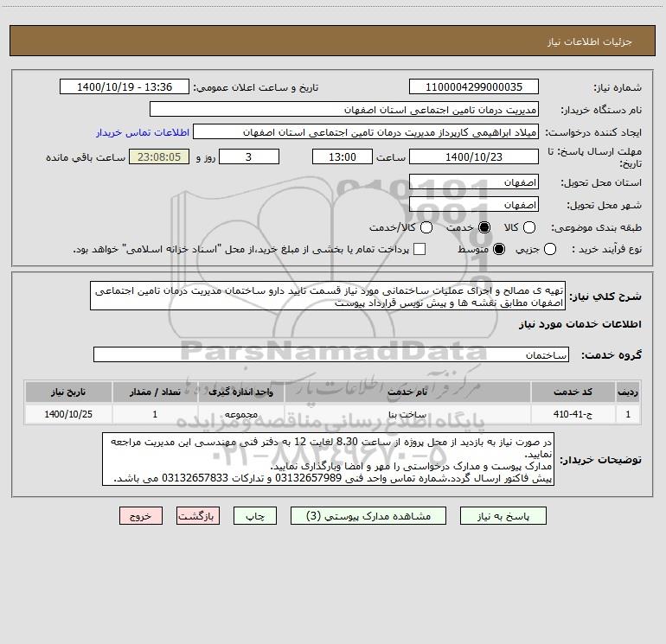Click the row number cell beside ج-41-410
Viewport: 666px width, 644px height.
click(628, 414)
